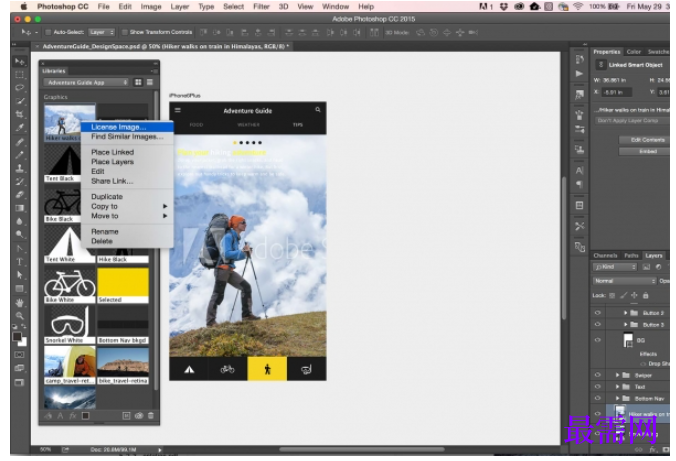The image size is (676, 461).
Task: Select the Crop tool
Action: point(20,114)
